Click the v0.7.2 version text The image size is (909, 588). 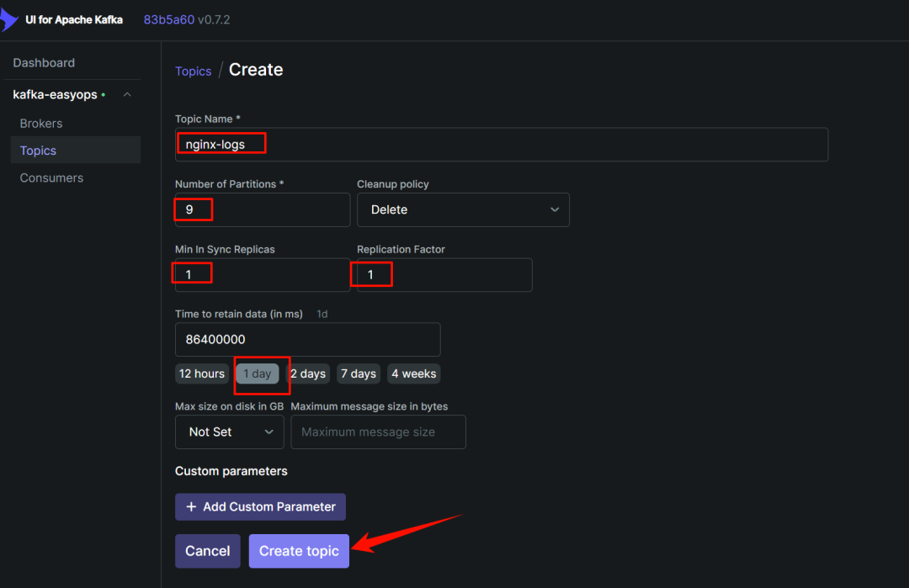point(214,19)
